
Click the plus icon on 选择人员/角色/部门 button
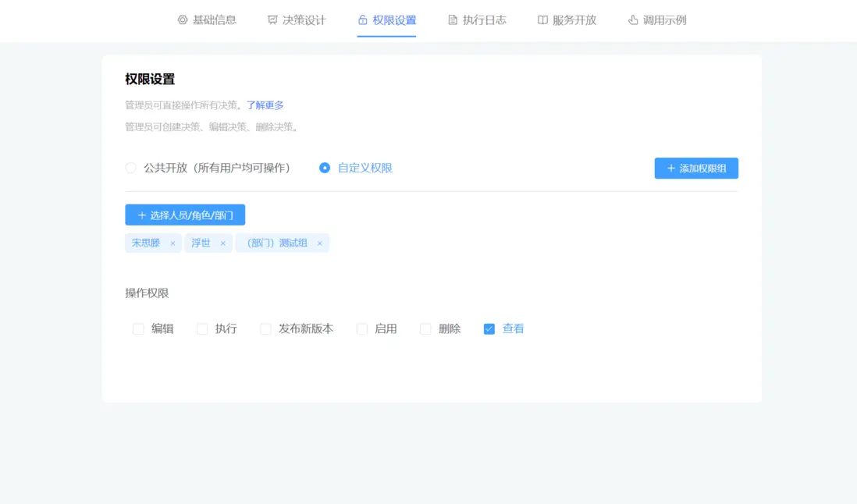coord(140,215)
